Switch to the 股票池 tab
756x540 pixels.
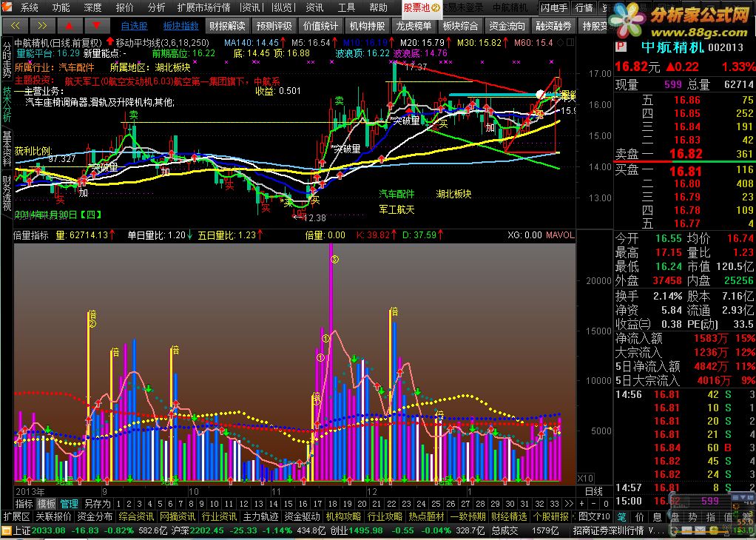pyautogui.click(x=422, y=7)
